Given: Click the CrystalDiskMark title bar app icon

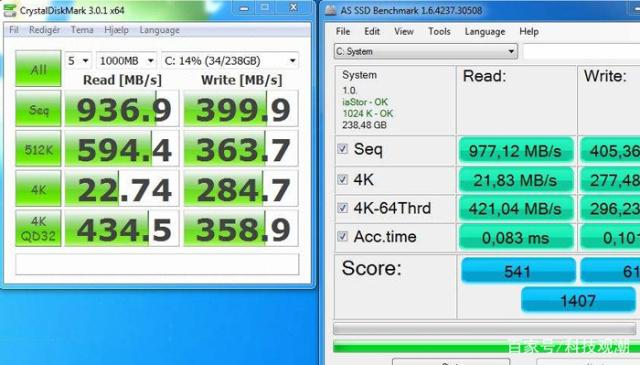Looking at the screenshot, I should click(10, 10).
